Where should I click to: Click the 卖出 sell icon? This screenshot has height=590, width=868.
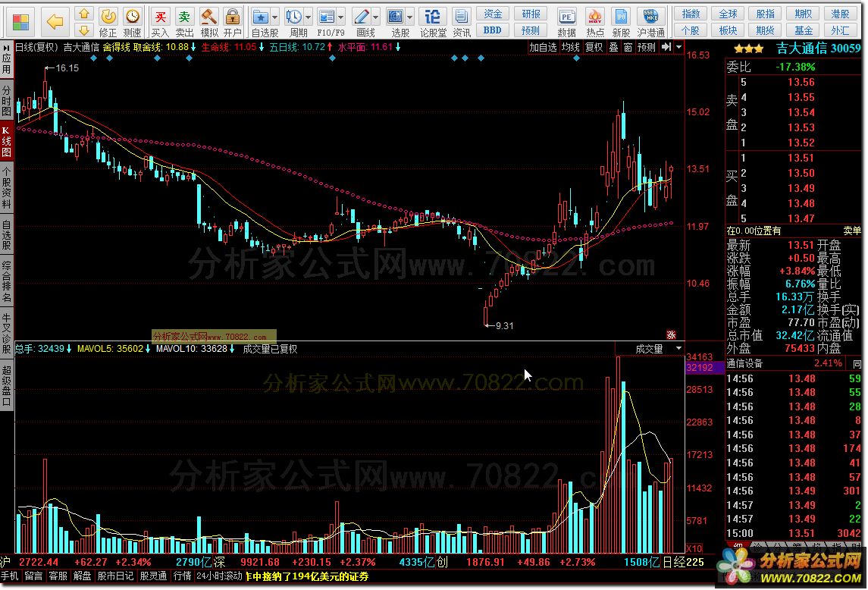(184, 23)
